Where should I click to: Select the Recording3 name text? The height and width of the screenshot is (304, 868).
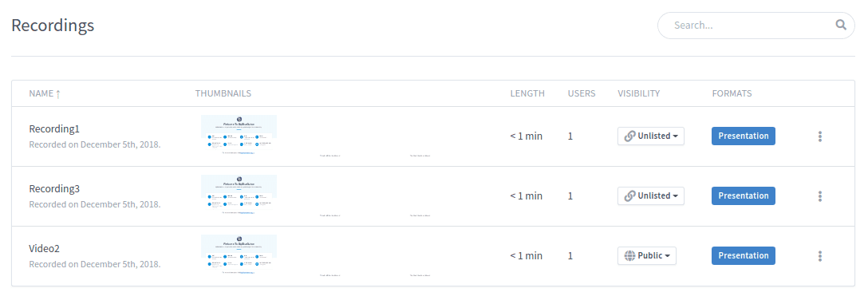(54, 189)
